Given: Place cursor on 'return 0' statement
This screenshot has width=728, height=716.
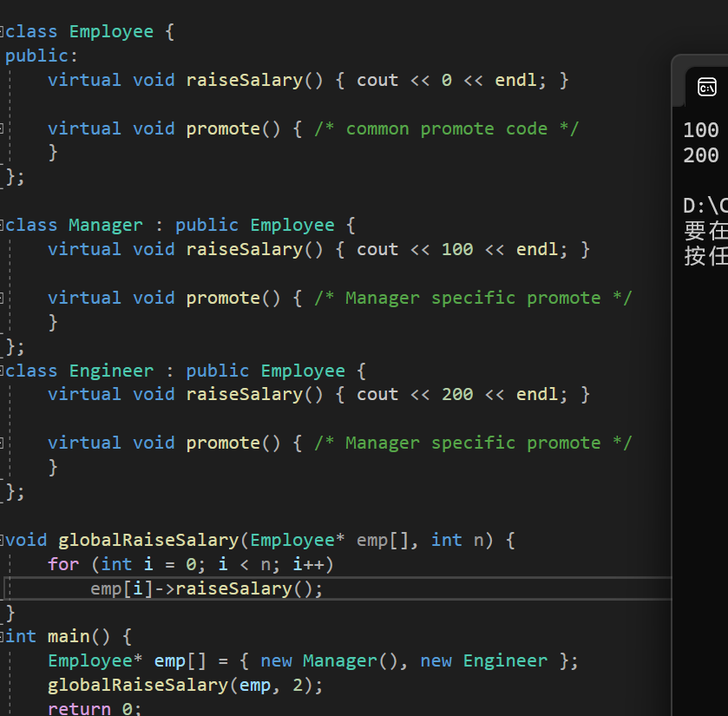Looking at the screenshot, I should (x=91, y=708).
